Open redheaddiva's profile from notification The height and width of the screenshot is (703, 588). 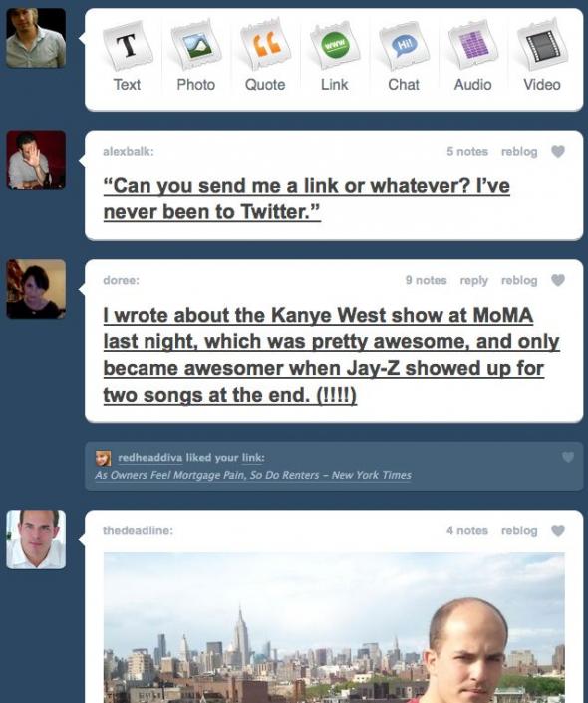click(149, 458)
